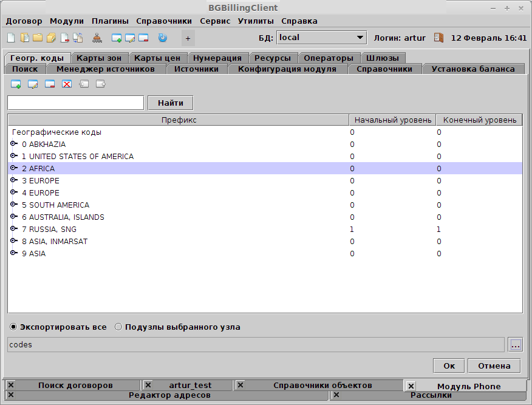532x405 pixels.
Task: Click the open folder toolbar icon
Action: click(x=38, y=38)
